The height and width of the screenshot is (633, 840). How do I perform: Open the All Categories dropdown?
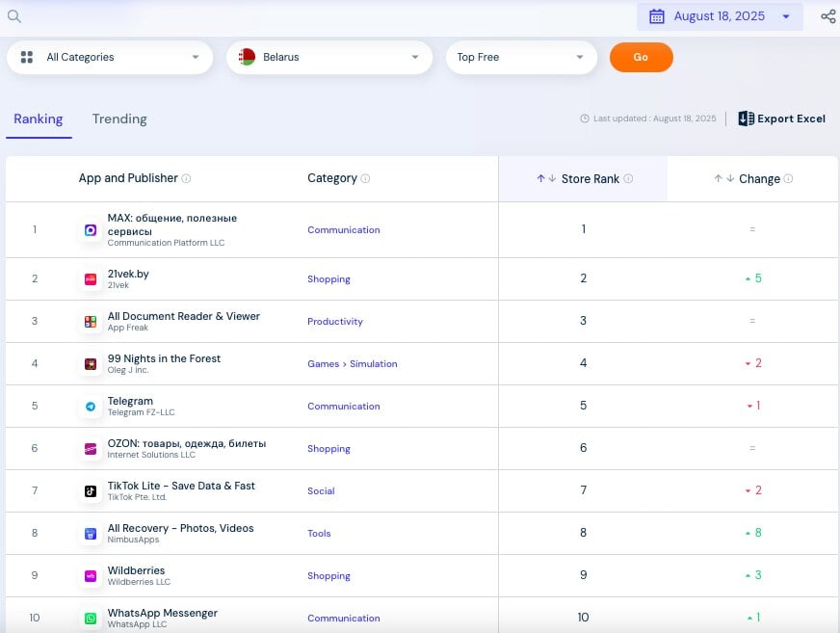[110, 57]
